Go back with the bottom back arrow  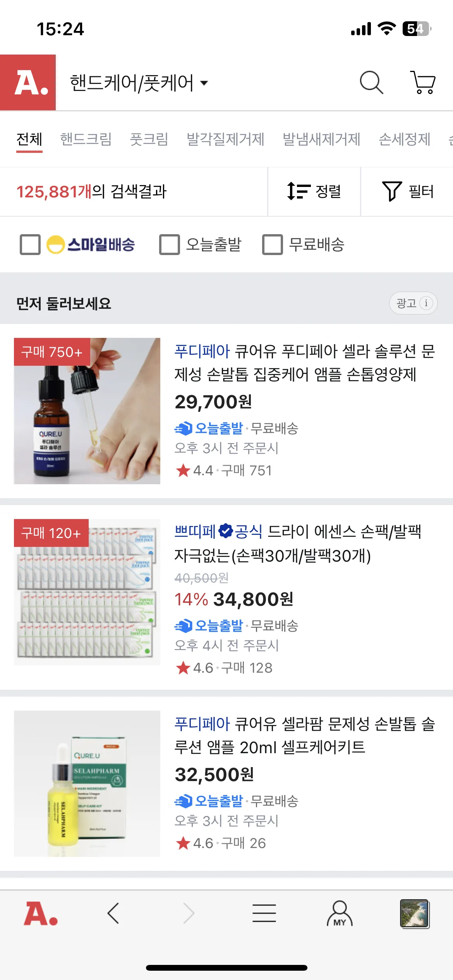(x=113, y=913)
